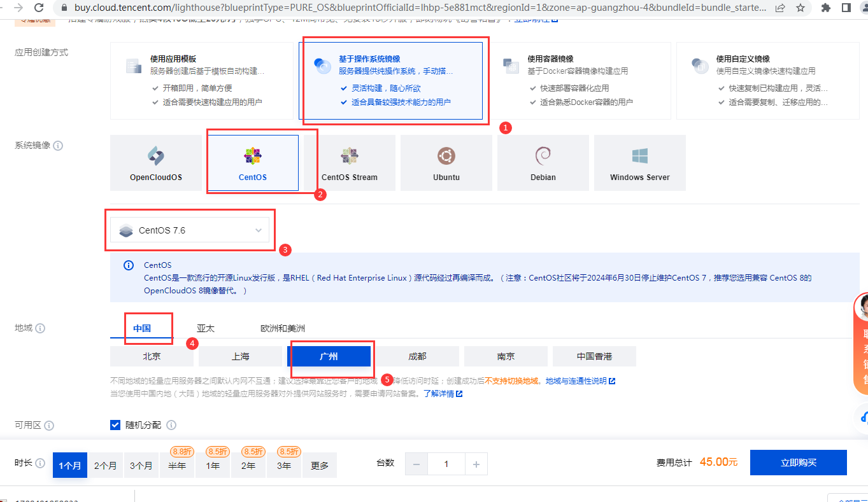Bookmark this page with the star icon

[x=801, y=8]
